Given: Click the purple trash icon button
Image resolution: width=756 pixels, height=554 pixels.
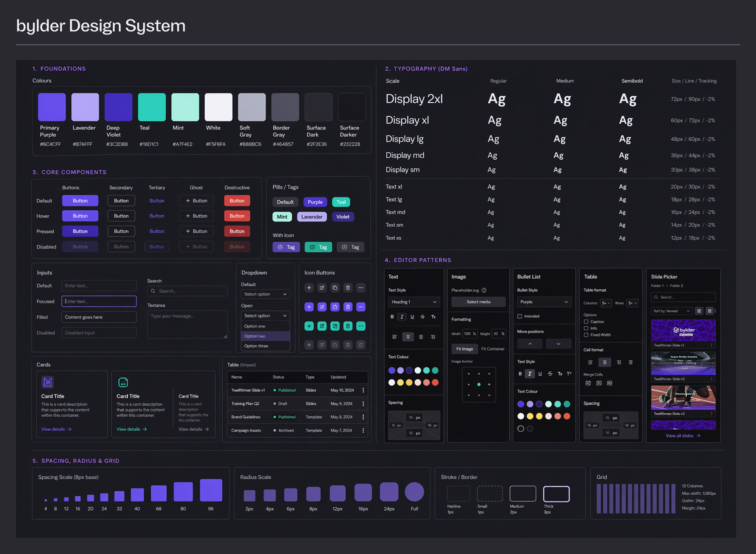Looking at the screenshot, I should pos(347,307).
